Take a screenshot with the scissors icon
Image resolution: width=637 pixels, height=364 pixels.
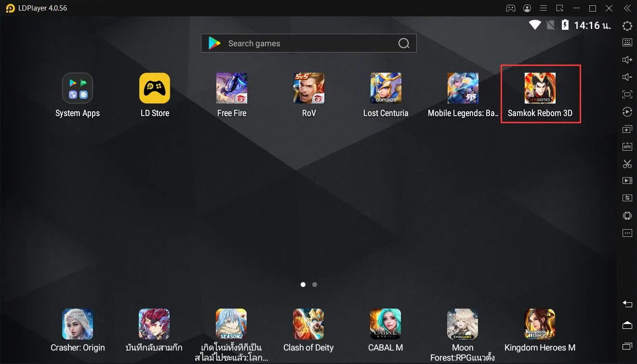627,164
